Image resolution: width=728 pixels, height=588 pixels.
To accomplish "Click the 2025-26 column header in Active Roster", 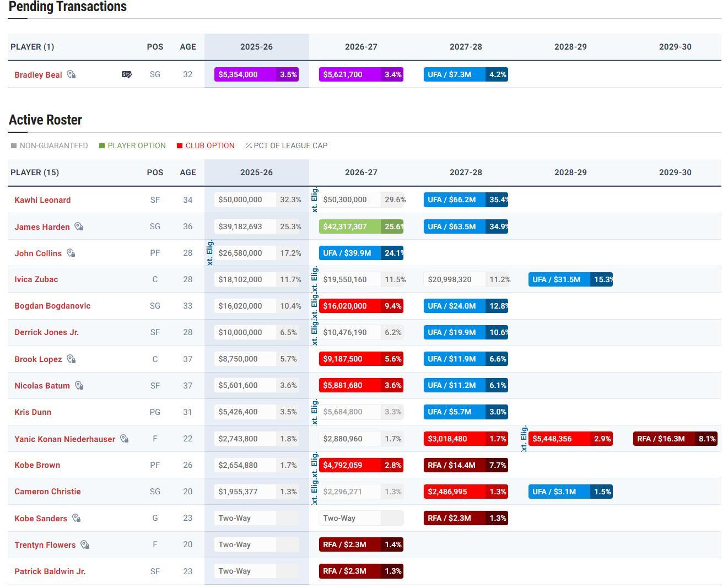I will (256, 172).
